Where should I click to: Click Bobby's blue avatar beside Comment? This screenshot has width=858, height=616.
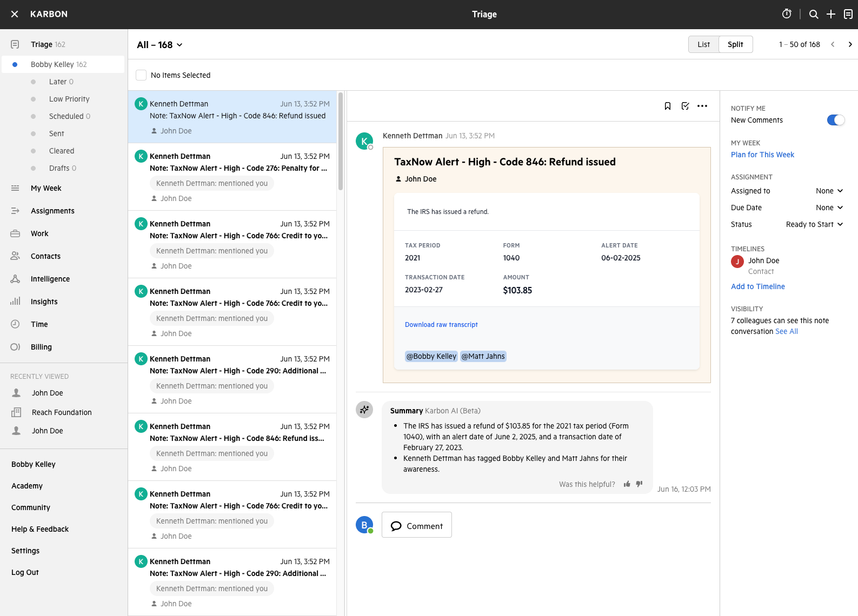(364, 525)
